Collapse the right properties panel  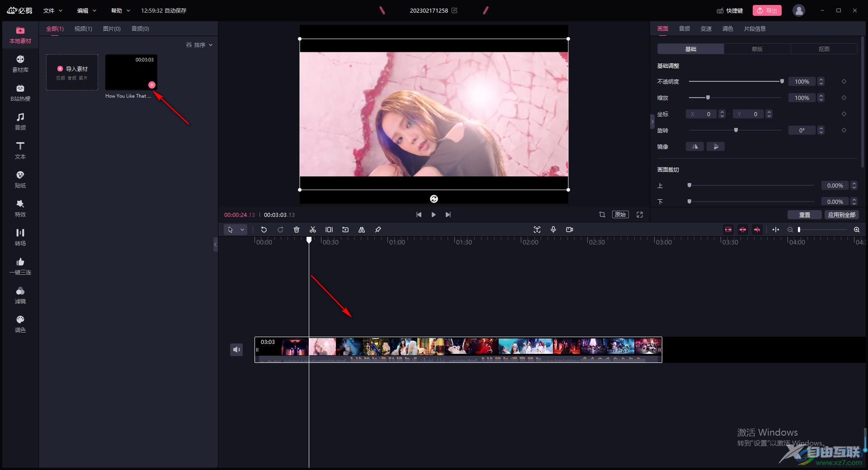pos(652,122)
